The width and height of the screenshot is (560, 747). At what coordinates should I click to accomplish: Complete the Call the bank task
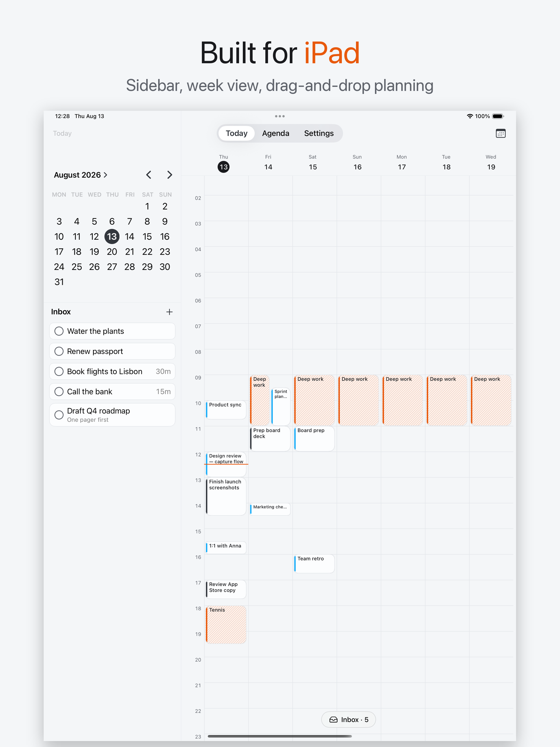[x=59, y=391]
